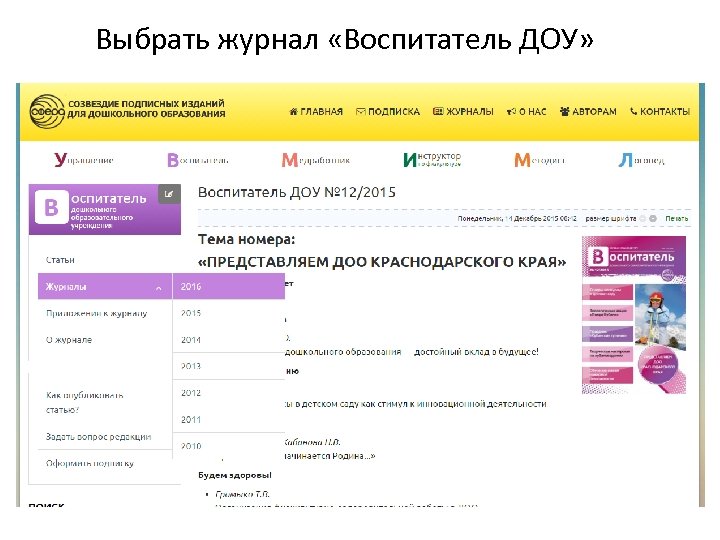Image resolution: width=720 pixels, height=540 pixels.
Task: Open Статьи in the sidebar
Action: 60,260
